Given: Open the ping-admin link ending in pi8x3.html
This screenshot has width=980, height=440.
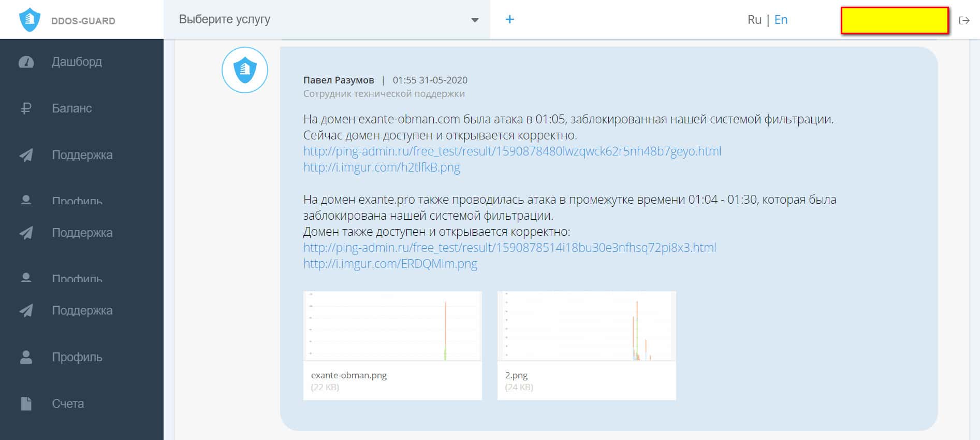Looking at the screenshot, I should click(510, 248).
